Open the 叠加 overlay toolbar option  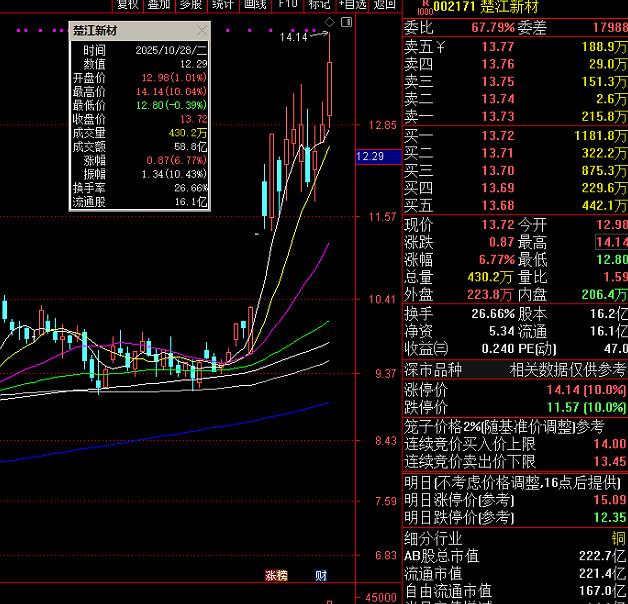tap(158, 5)
